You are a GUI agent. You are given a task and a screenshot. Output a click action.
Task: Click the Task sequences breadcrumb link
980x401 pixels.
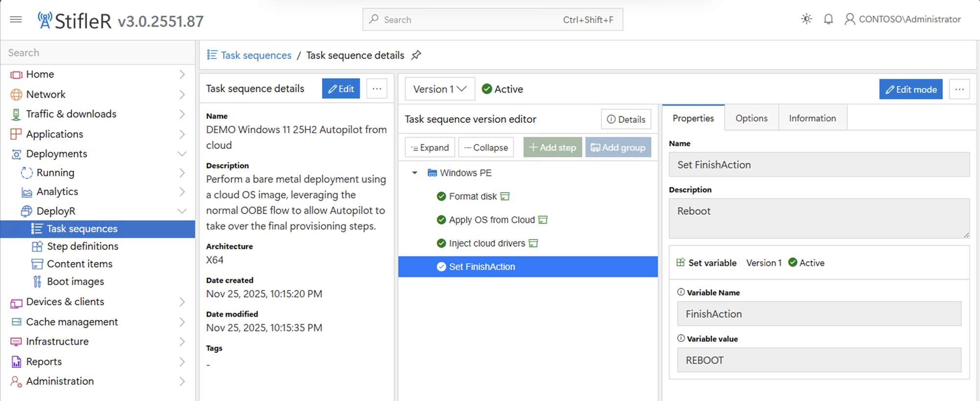coord(256,55)
